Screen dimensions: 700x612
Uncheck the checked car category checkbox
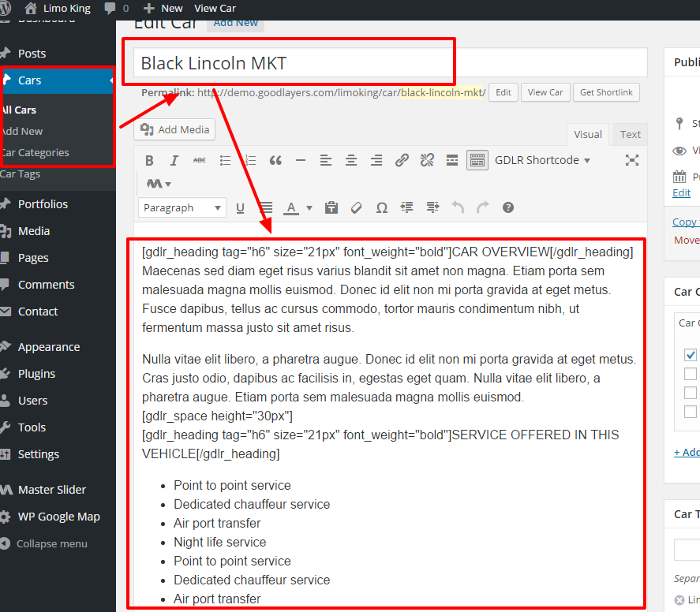tap(691, 355)
